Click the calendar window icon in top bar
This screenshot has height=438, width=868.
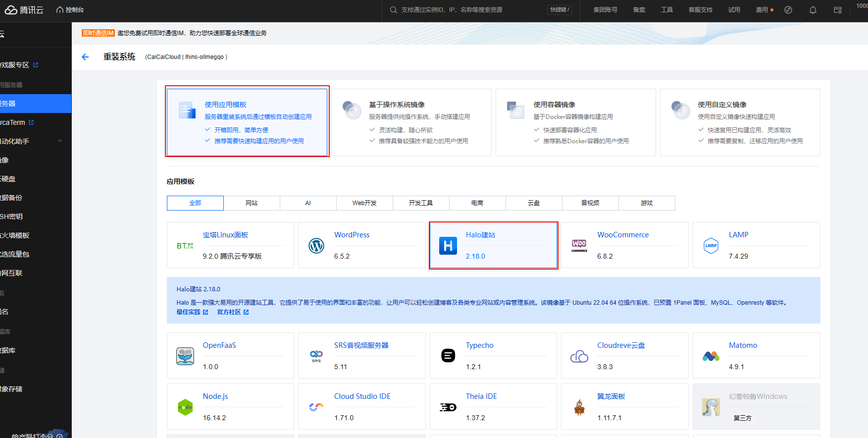838,10
